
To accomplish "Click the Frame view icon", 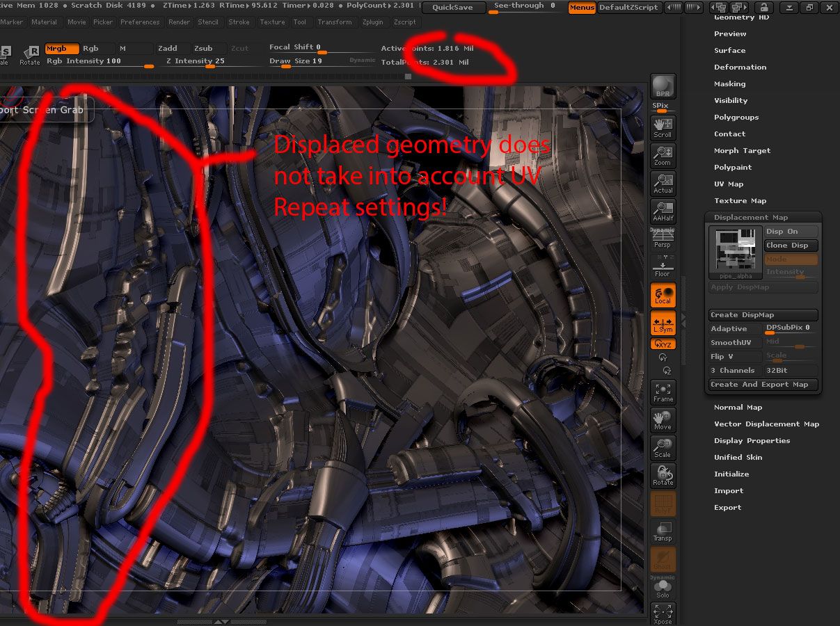I will pos(662,392).
